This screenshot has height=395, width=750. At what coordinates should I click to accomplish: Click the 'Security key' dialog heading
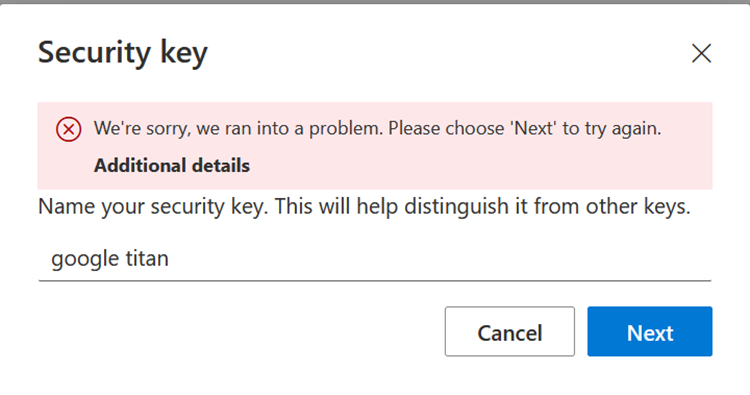point(123,53)
